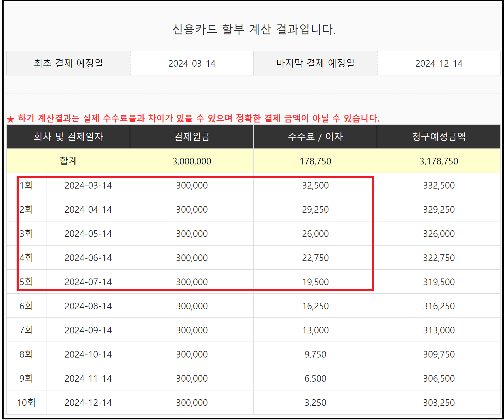Screen dimensions: 504x420
Task: Click the 2024-07-14 date in row 5회
Action: pos(88,282)
